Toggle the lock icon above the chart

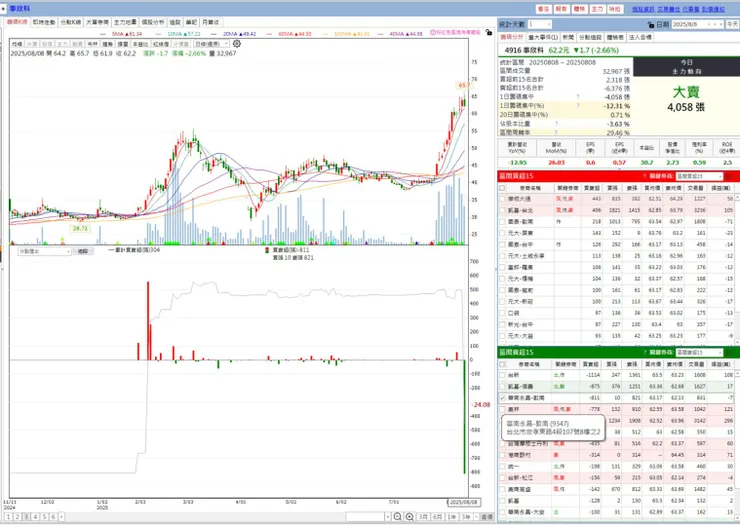[x=488, y=33]
